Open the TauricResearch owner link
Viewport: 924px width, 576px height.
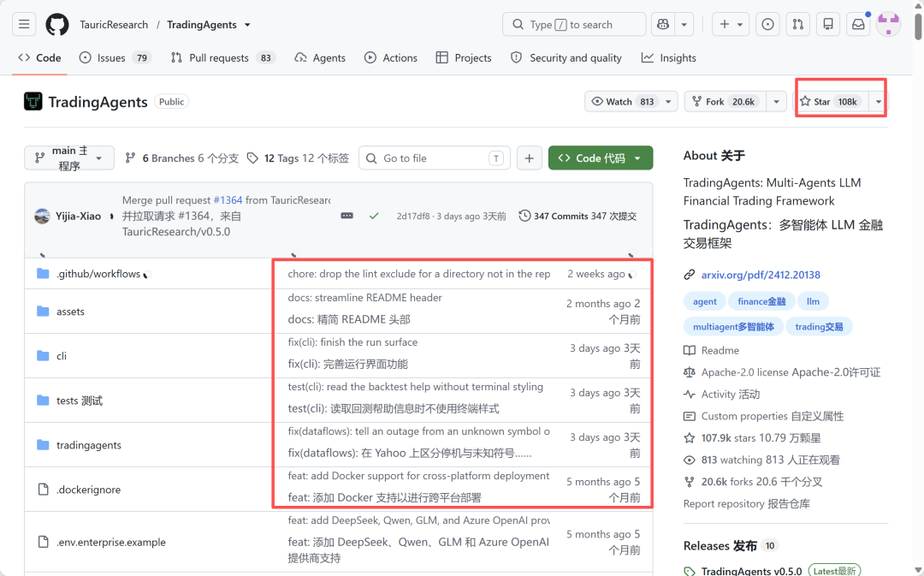[114, 25]
